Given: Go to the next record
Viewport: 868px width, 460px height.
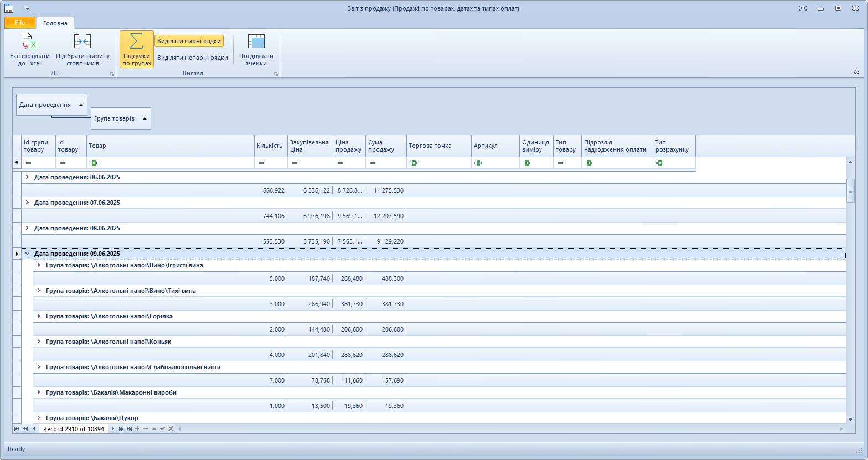Looking at the screenshot, I should (112, 429).
